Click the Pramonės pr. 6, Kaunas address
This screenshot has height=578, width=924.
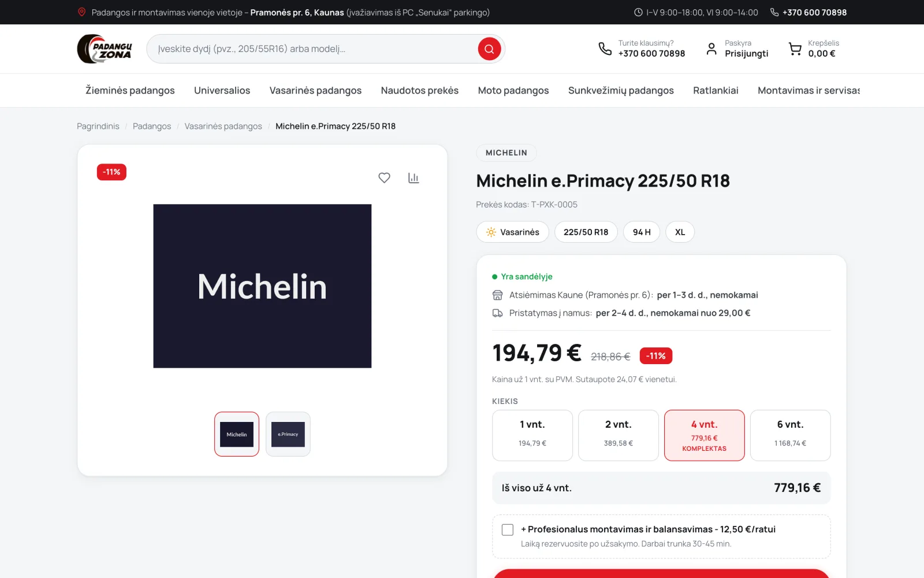click(x=297, y=12)
